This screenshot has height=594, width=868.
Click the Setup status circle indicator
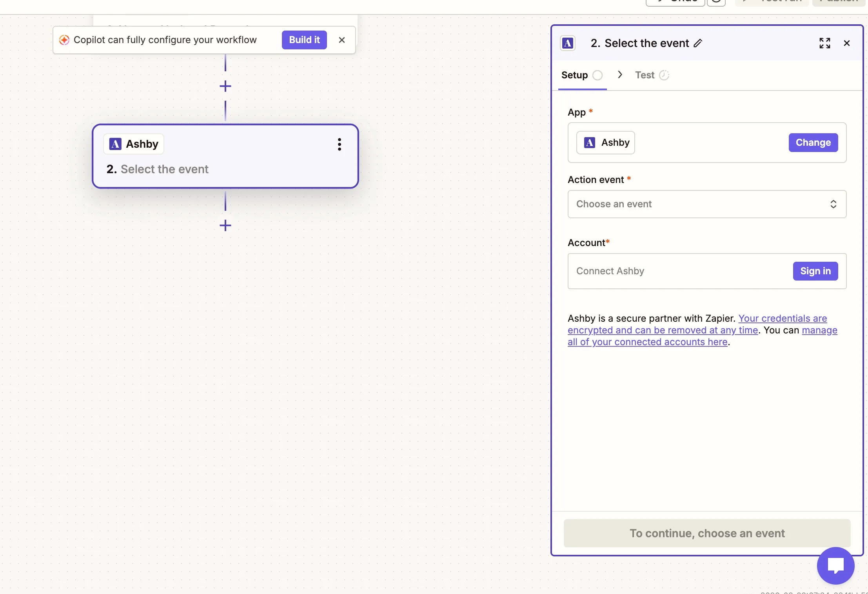pyautogui.click(x=597, y=75)
